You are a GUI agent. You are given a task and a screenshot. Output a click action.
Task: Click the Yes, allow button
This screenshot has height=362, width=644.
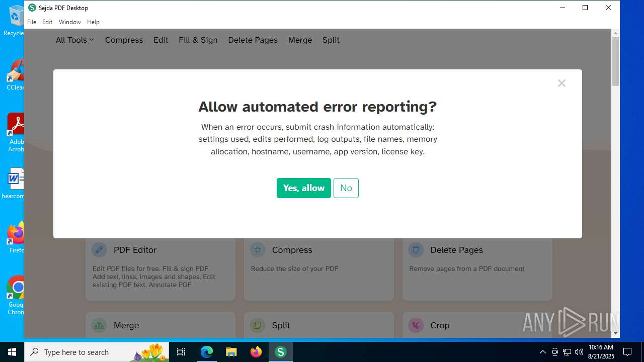304,188
